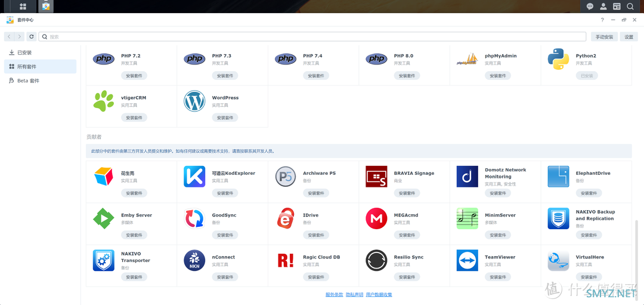Image resolution: width=644 pixels, height=305 pixels.
Task: Open the Emby Server green icon
Action: [x=104, y=218]
